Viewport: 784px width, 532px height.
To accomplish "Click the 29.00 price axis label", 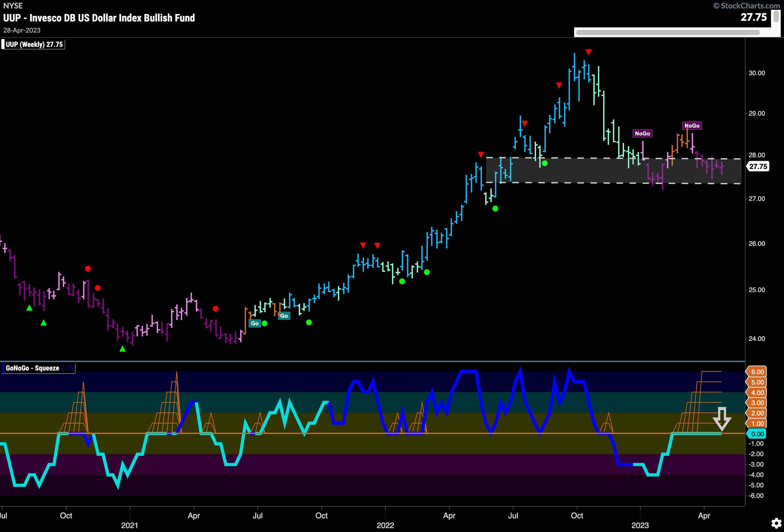I will [757, 113].
